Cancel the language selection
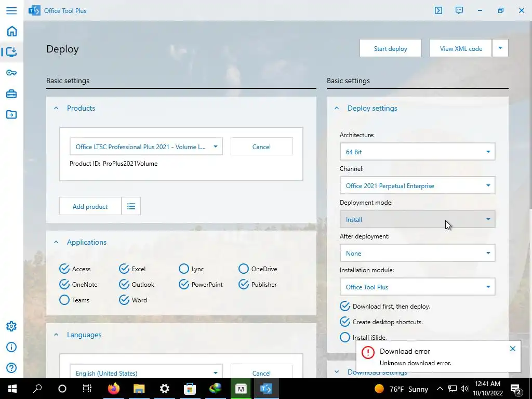The height and width of the screenshot is (399, 532). [x=262, y=371]
